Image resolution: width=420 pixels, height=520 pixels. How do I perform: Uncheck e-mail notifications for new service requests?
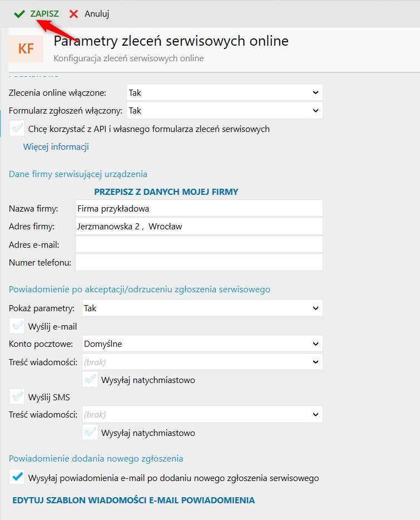click(x=17, y=478)
